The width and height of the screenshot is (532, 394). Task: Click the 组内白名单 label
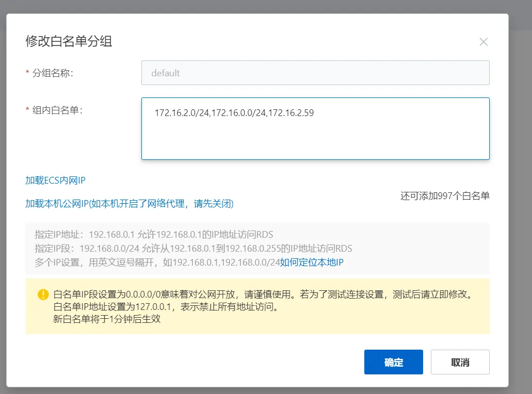click(x=57, y=110)
